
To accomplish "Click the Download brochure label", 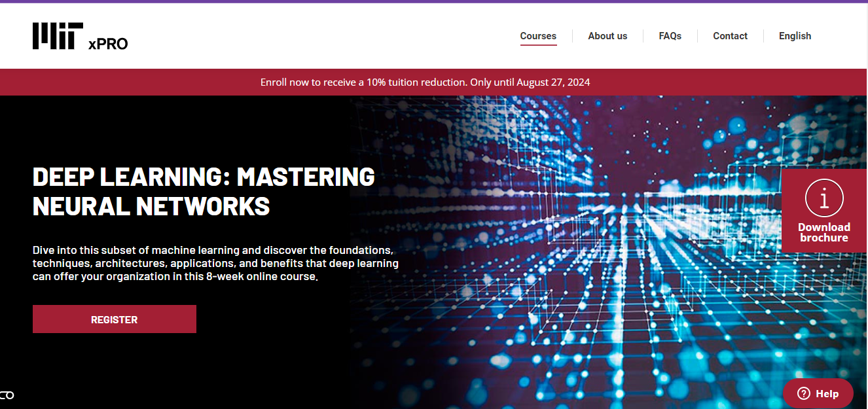I will pos(823,232).
